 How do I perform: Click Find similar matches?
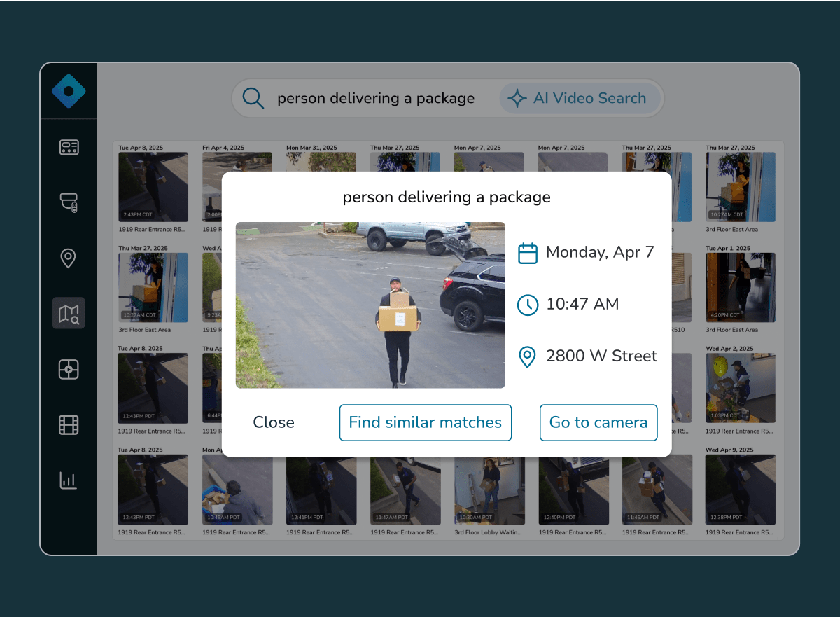425,422
